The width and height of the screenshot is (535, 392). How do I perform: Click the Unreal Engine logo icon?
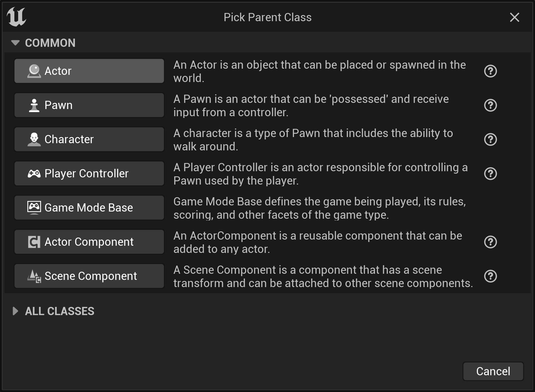16,17
